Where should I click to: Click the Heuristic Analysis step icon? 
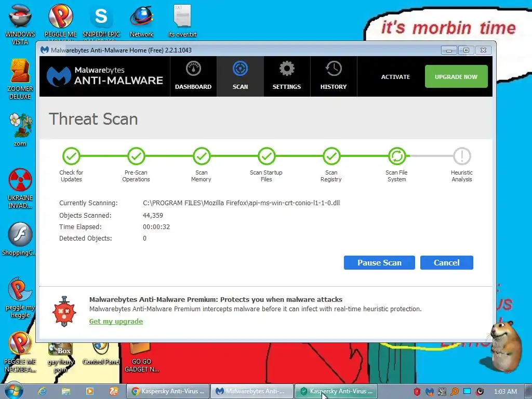coord(462,156)
